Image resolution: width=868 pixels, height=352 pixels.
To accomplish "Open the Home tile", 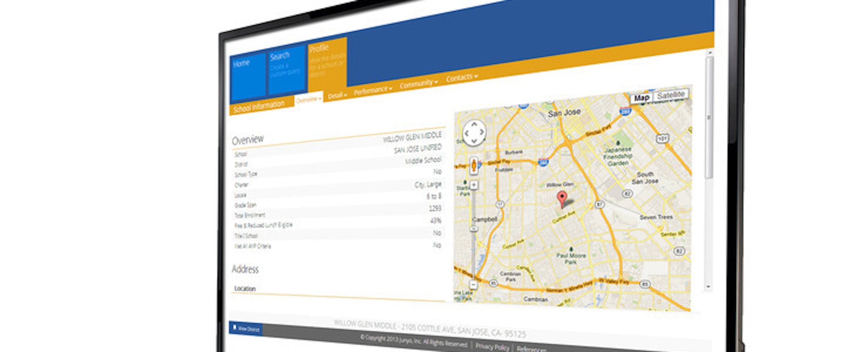I will click(x=248, y=77).
